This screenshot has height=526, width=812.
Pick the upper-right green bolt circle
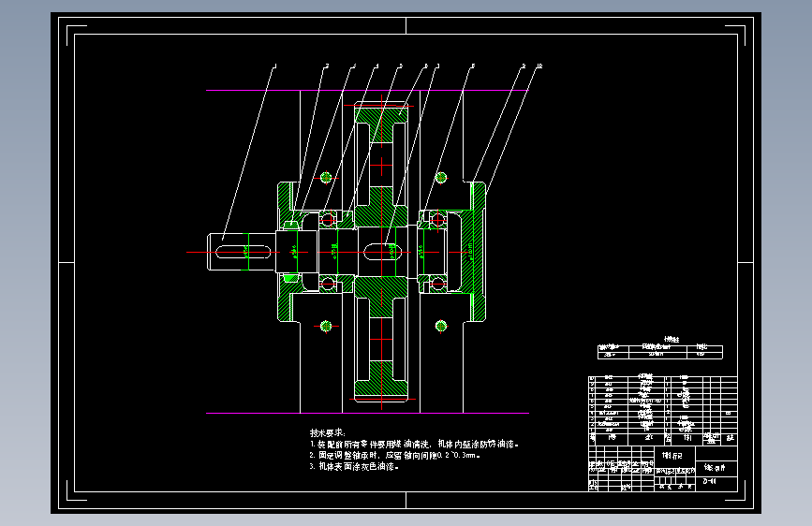[x=441, y=178]
